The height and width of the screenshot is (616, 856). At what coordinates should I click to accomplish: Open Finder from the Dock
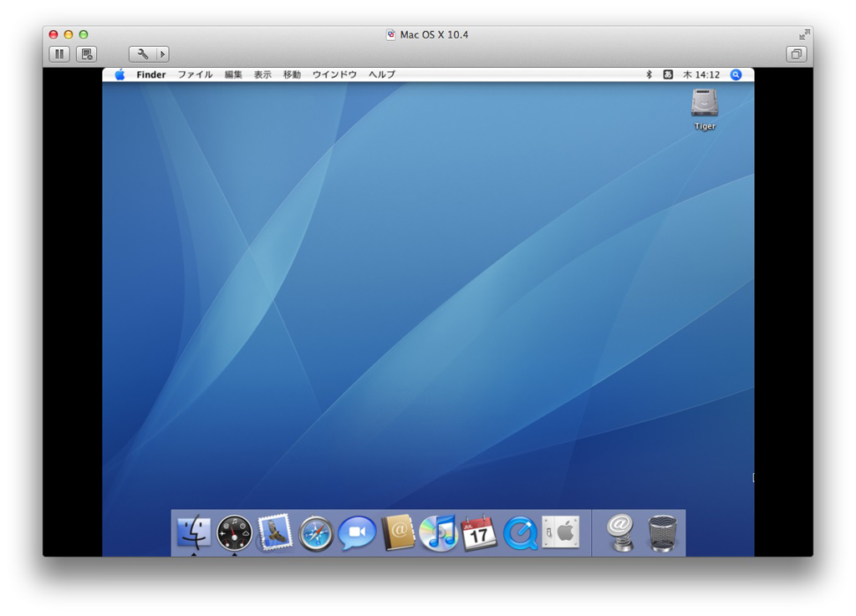tap(194, 532)
